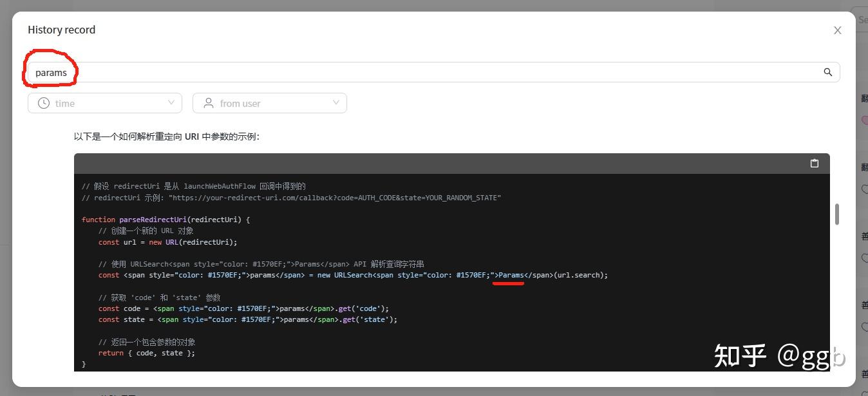Screen dimensions: 868x396
Task: Close the History record dialog
Action: click(x=837, y=30)
